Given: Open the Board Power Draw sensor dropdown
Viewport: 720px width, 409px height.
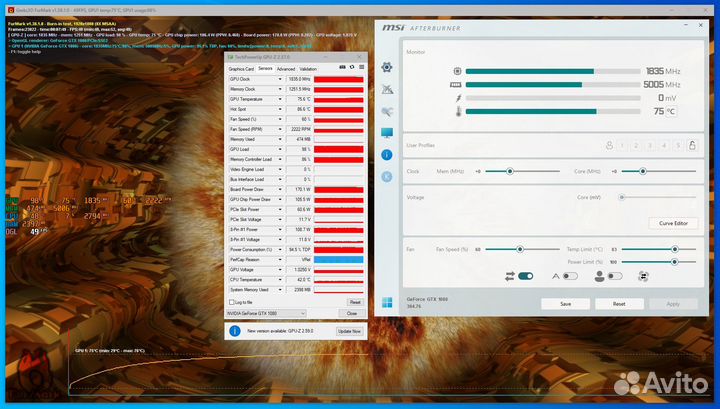Looking at the screenshot, I should click(280, 190).
